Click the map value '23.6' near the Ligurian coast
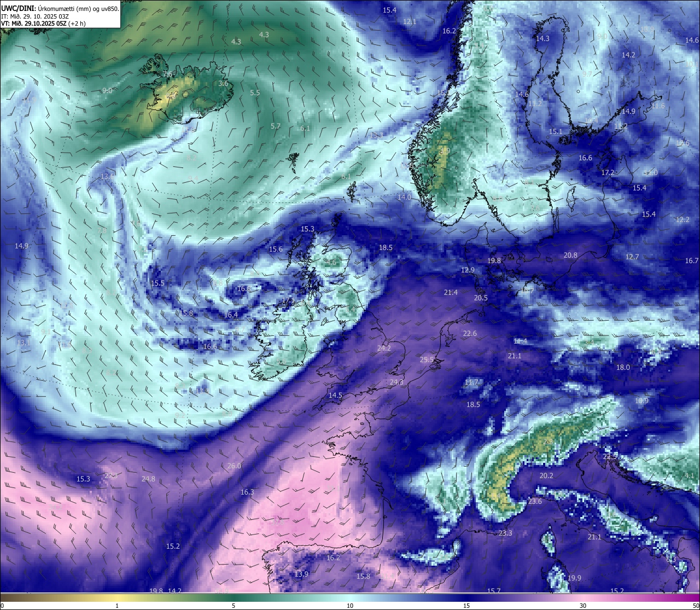 coord(535,502)
